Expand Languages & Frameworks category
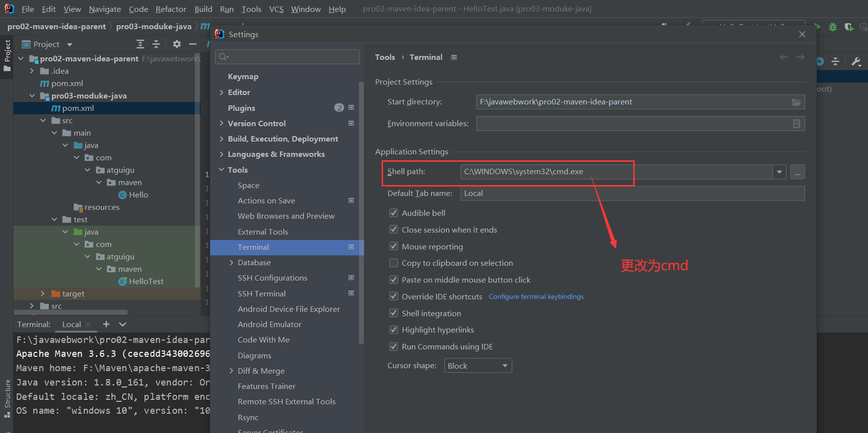The width and height of the screenshot is (868, 433). [x=221, y=154]
